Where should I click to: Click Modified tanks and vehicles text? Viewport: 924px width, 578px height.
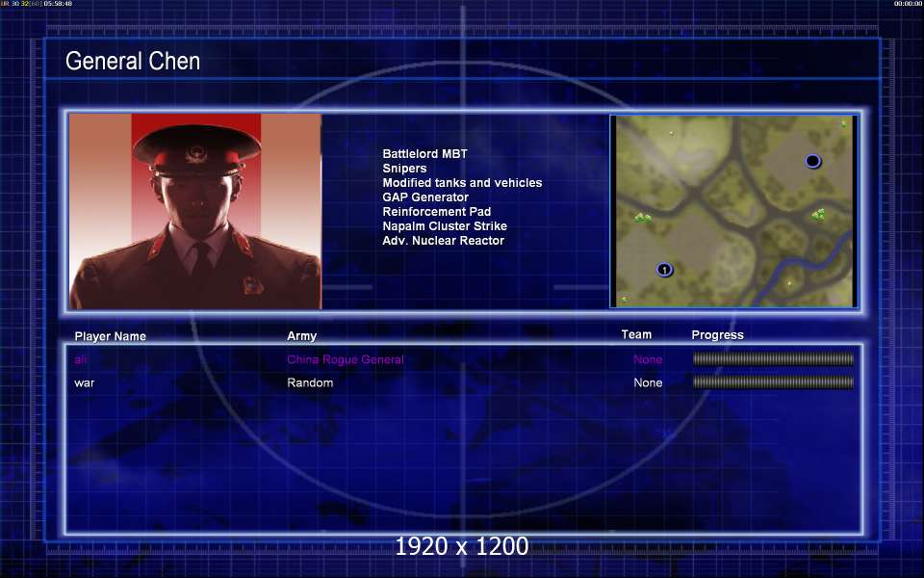click(462, 183)
